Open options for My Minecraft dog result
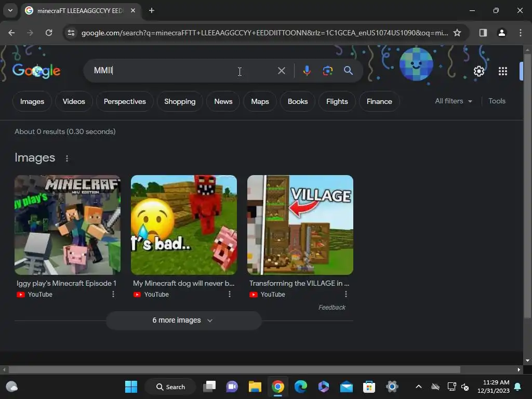The width and height of the screenshot is (532, 399). (230, 294)
